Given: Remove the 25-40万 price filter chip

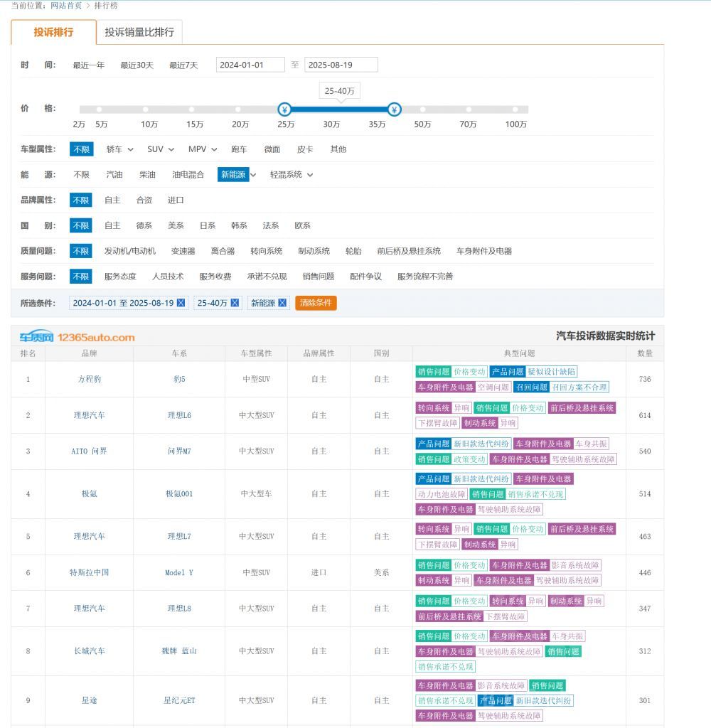Looking at the screenshot, I should tap(235, 303).
